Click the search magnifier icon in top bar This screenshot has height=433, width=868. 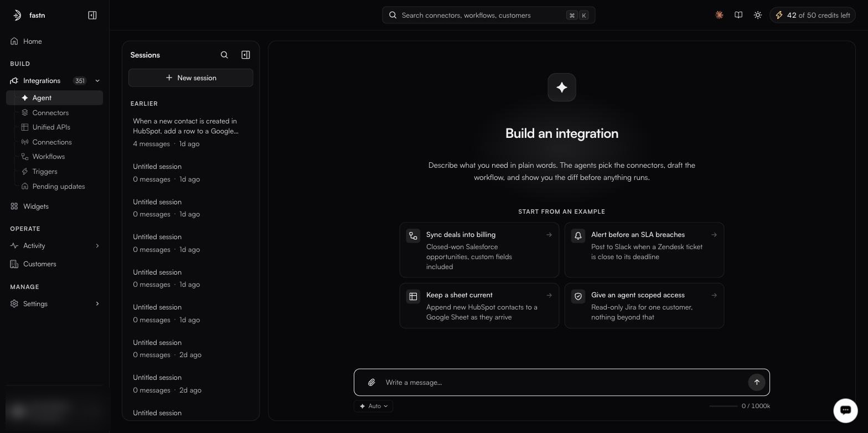[393, 15]
